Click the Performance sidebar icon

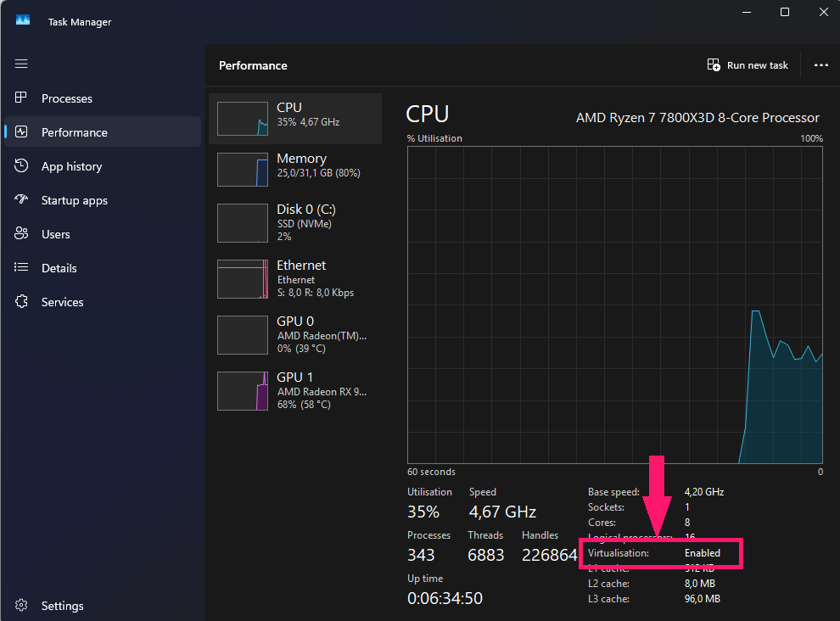point(21,131)
